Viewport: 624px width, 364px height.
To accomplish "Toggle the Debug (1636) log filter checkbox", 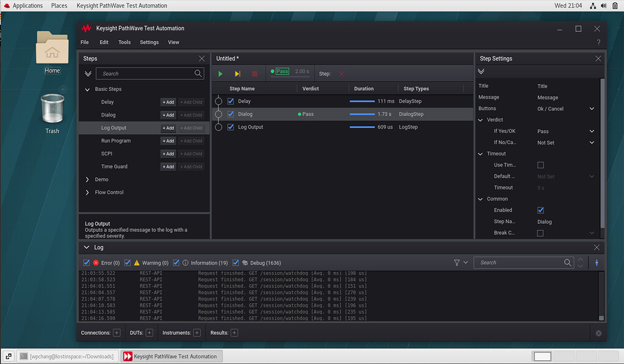I will (235, 262).
